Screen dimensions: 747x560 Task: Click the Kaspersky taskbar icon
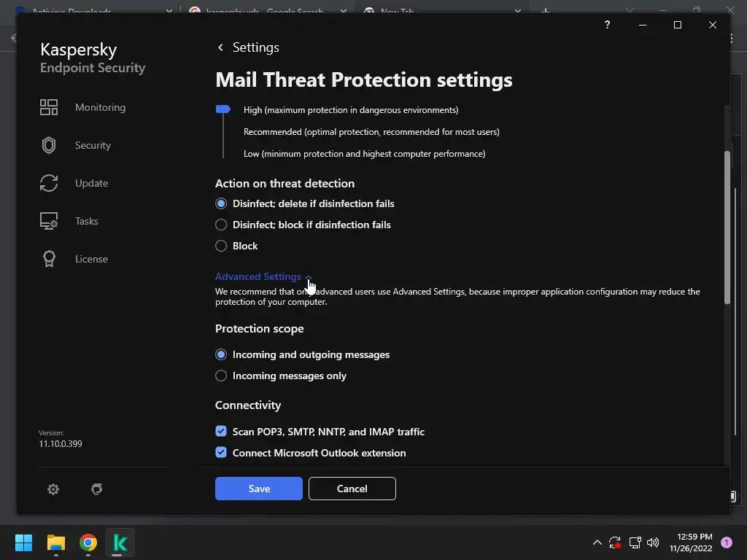coord(120,542)
